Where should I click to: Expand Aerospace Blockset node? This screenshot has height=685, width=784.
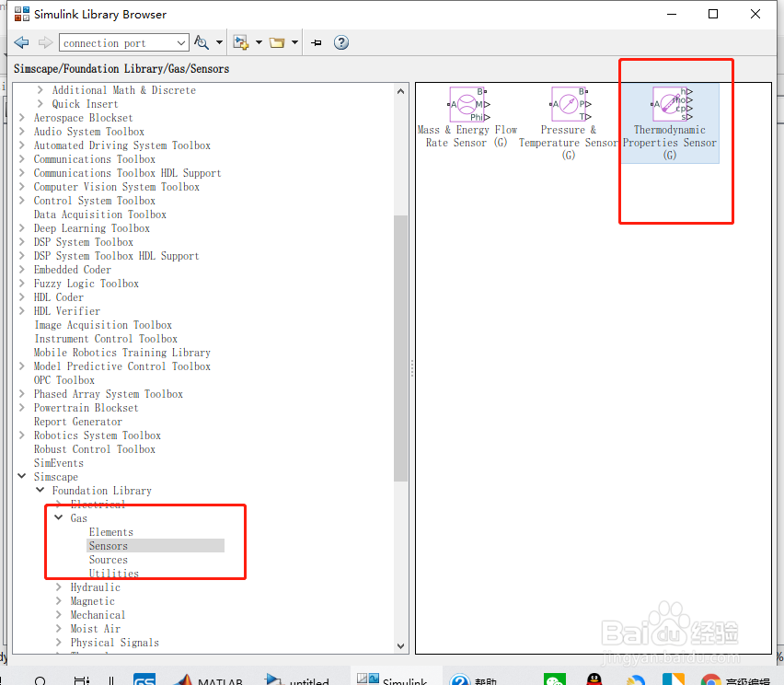tap(21, 118)
